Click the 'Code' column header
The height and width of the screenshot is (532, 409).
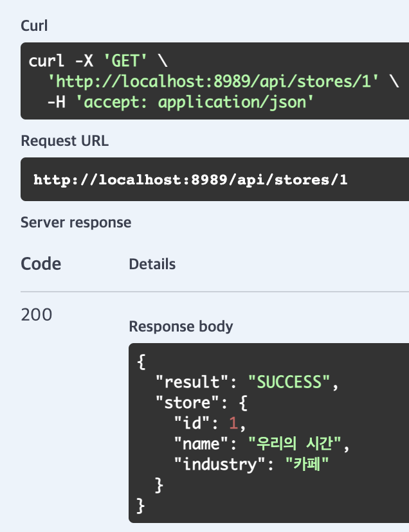[41, 263]
